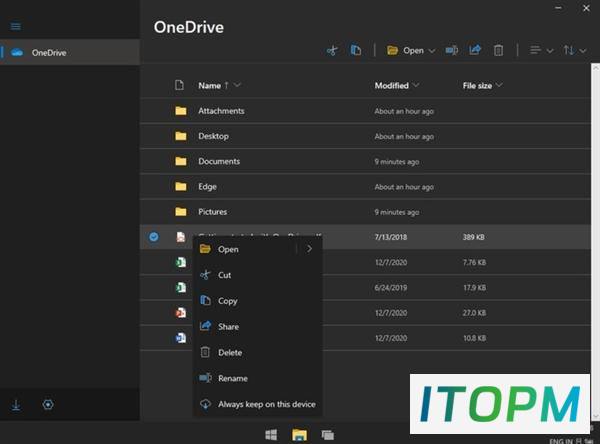Sort by the Modified column header
Screen dimensions: 600x444
(391, 86)
